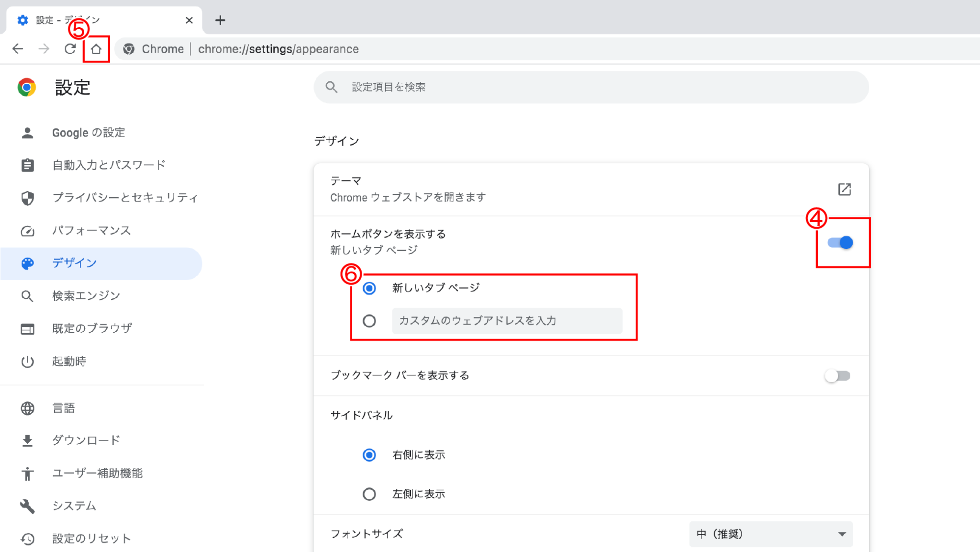Click the Home button in the toolbar
Viewport: 980px width, 552px height.
click(x=96, y=49)
